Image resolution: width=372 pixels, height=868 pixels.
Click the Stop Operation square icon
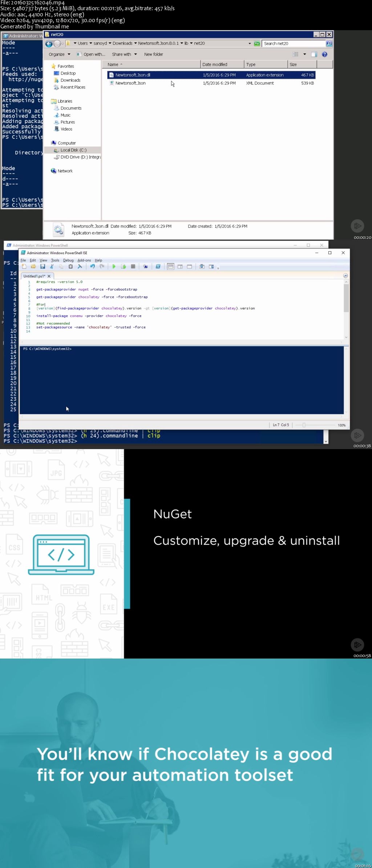133,267
